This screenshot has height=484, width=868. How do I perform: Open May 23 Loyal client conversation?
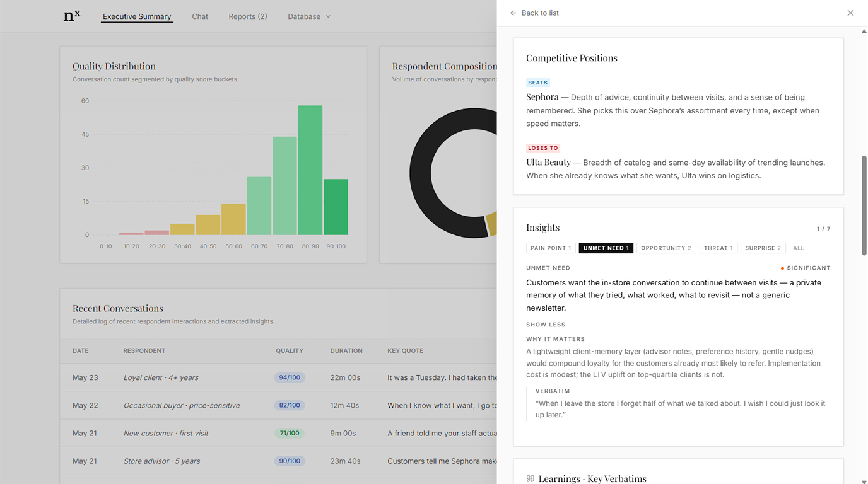[278, 377]
